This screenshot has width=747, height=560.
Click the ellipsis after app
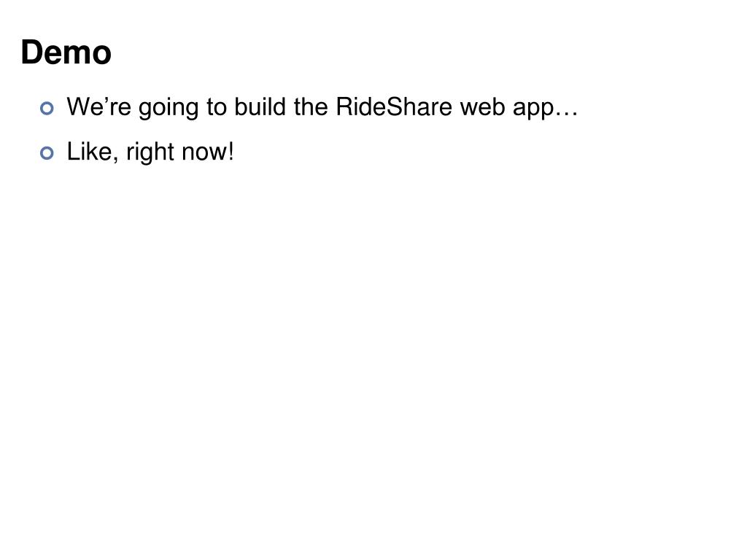click(567, 113)
